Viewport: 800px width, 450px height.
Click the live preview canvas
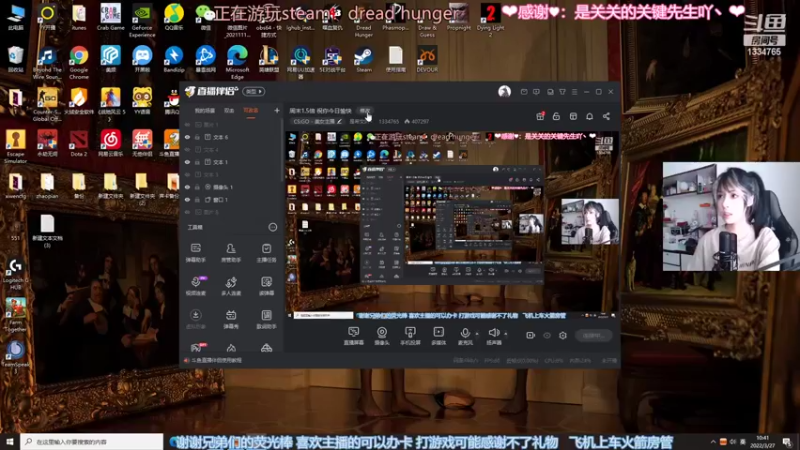coord(452,224)
